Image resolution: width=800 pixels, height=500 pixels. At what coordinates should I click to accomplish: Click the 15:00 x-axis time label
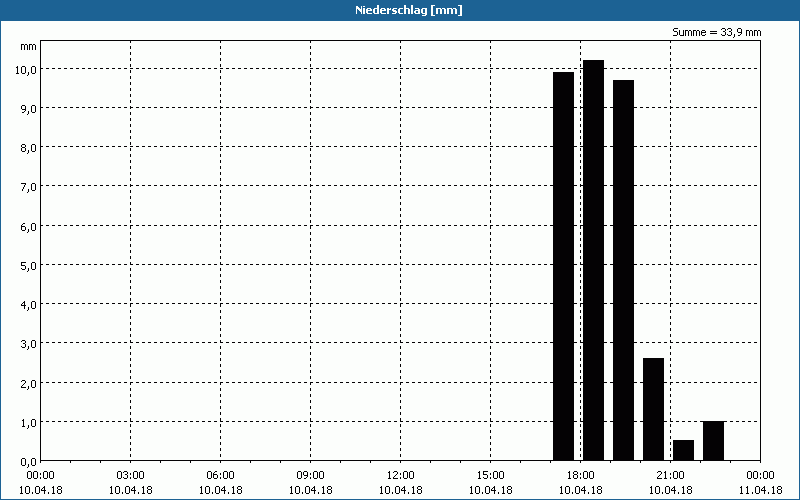(490, 476)
